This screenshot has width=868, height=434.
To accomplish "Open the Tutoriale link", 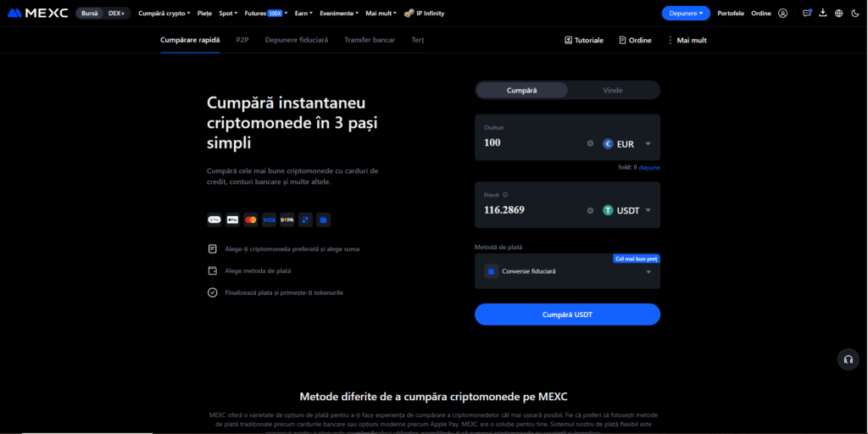I will coord(584,41).
